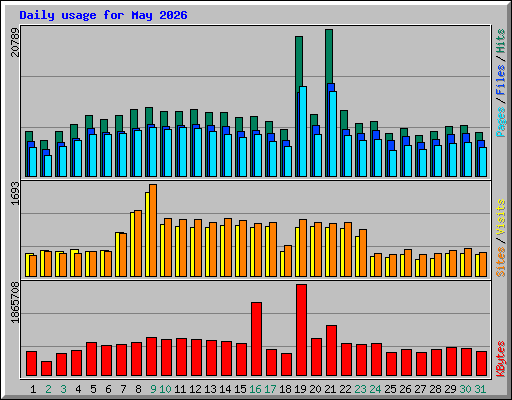Select day 8 on the date axis
Viewport: 512px width, 400px height.
click(138, 389)
